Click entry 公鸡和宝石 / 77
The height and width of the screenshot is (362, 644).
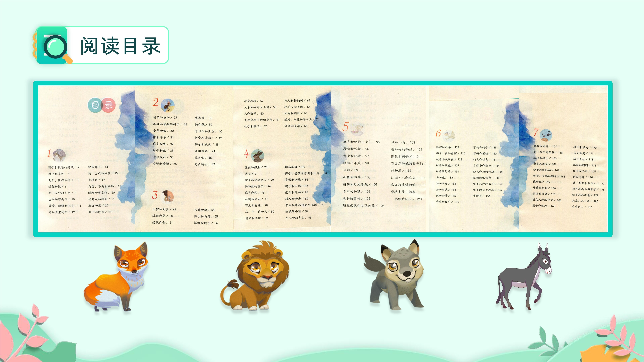(256, 199)
